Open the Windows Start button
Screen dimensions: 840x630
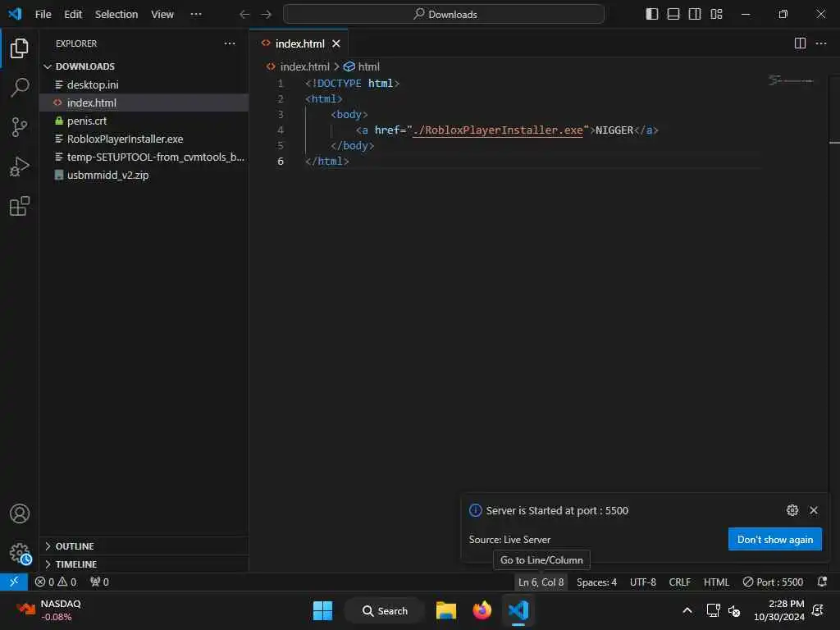(322, 610)
